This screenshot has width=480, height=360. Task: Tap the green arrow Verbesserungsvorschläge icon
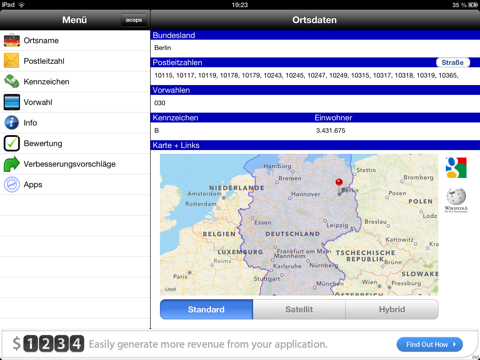(12, 164)
